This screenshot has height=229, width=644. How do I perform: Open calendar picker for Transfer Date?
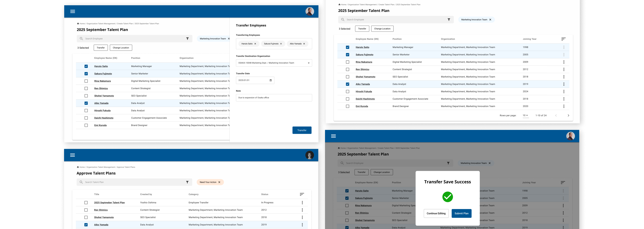point(271,80)
